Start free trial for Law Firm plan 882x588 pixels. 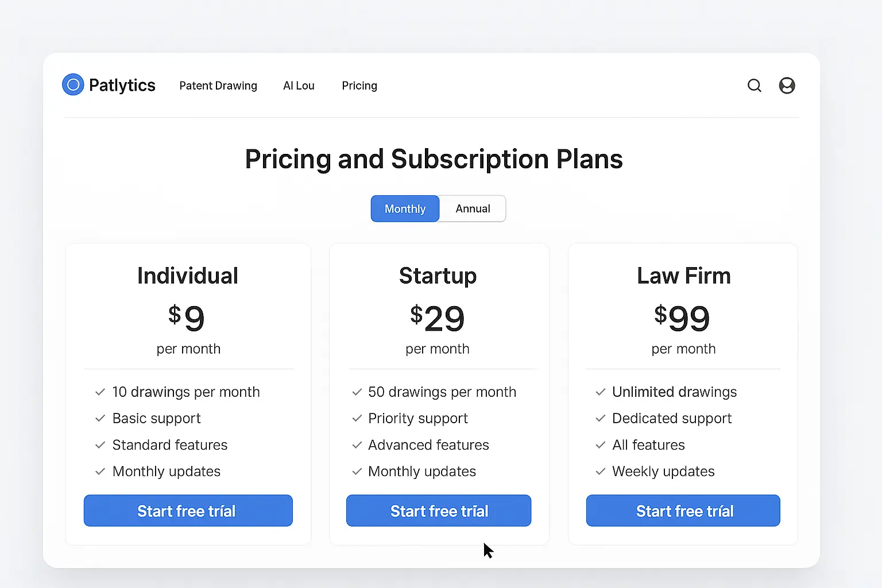683,510
